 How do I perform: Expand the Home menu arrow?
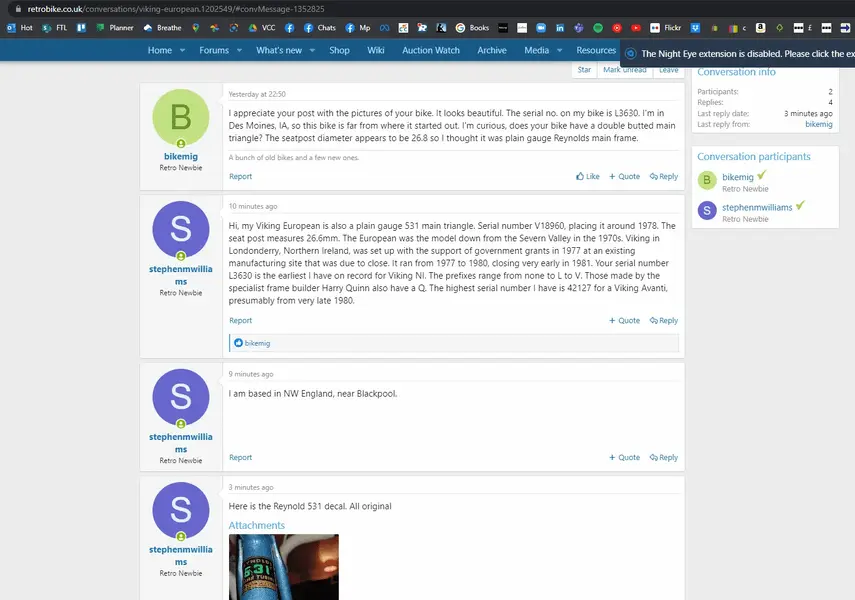(x=182, y=50)
